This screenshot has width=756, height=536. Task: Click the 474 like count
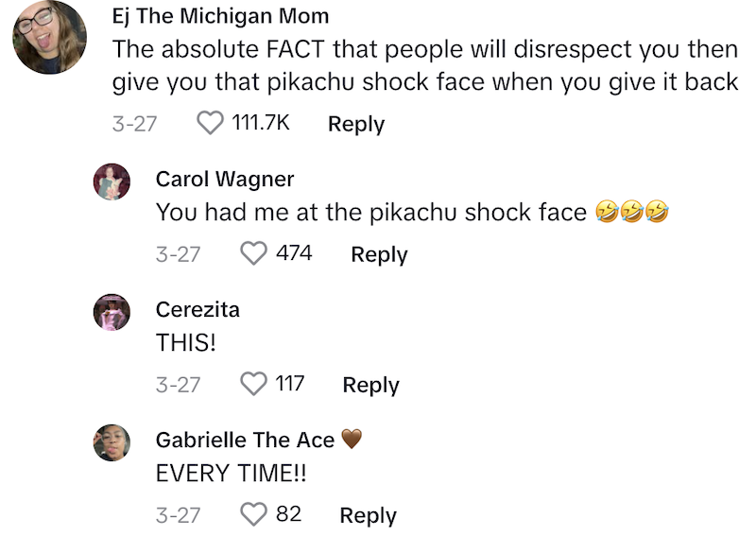click(294, 253)
